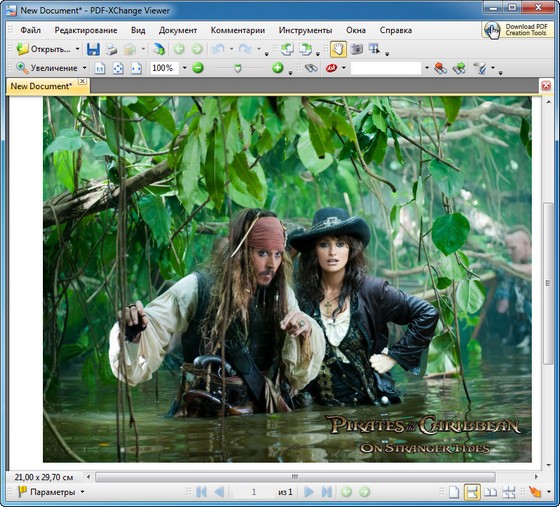Select the Hand tool
Screen dimensions: 560x507
(x=338, y=49)
